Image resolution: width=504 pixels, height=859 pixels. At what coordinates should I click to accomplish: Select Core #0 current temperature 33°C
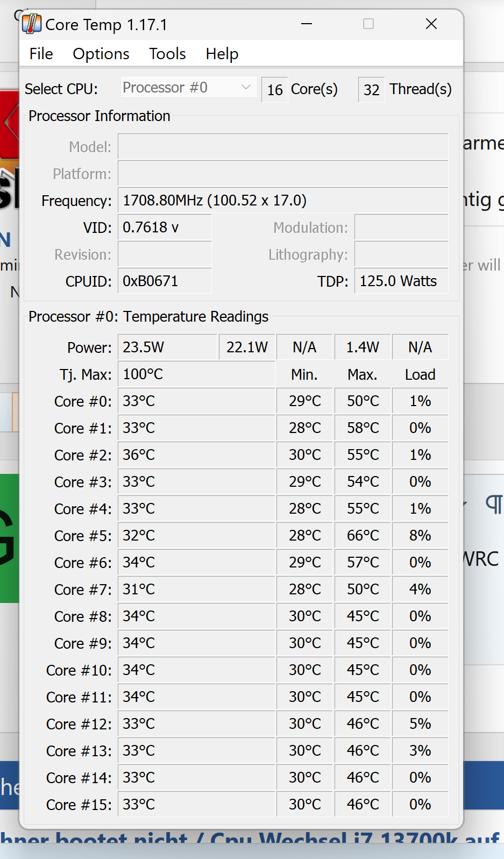pyautogui.click(x=196, y=401)
